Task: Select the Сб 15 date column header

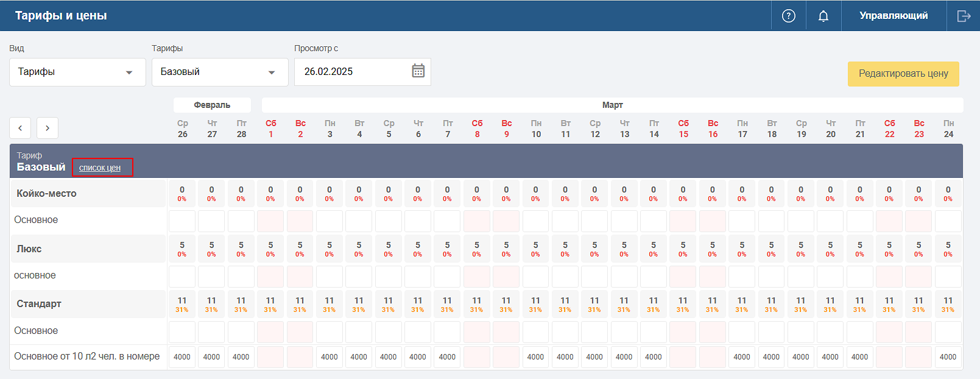Action: (683, 129)
